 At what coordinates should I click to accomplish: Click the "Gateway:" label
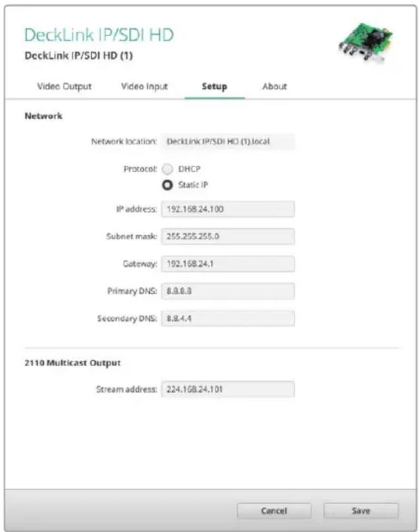click(x=139, y=264)
